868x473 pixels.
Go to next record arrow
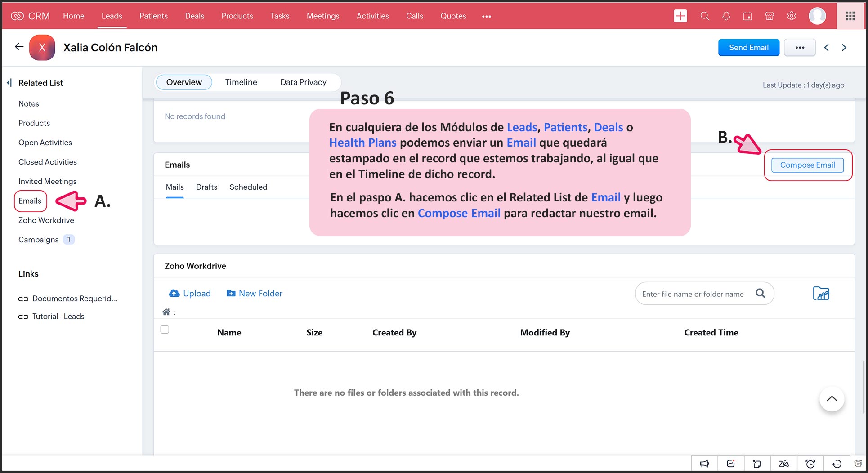[844, 48]
